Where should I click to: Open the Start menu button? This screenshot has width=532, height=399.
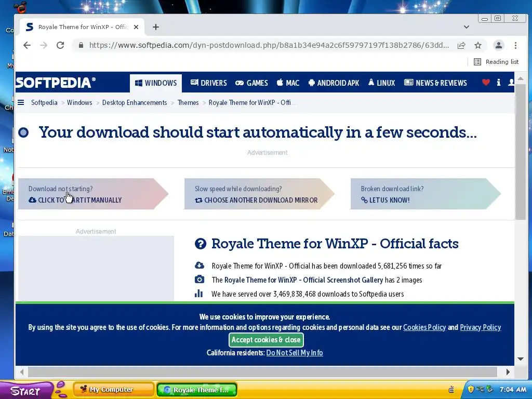point(26,390)
